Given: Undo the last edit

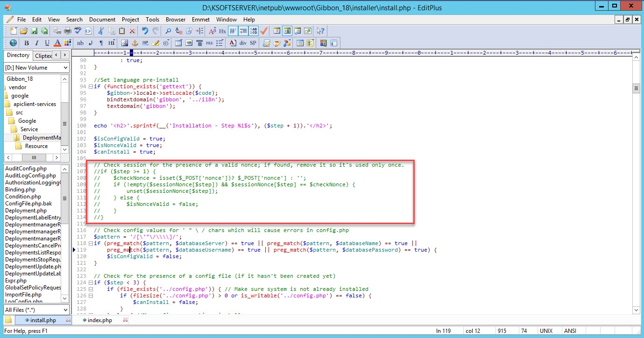Looking at the screenshot, I should [x=145, y=31].
